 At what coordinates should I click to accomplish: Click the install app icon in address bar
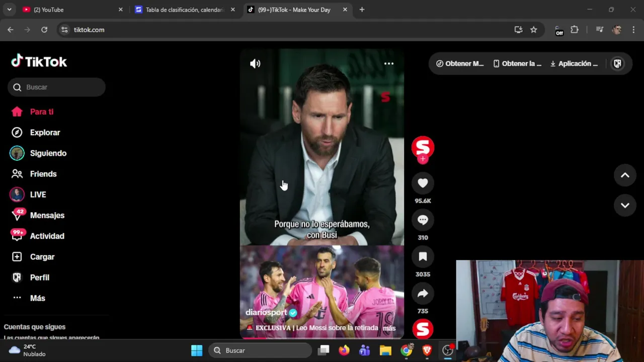tap(518, 30)
